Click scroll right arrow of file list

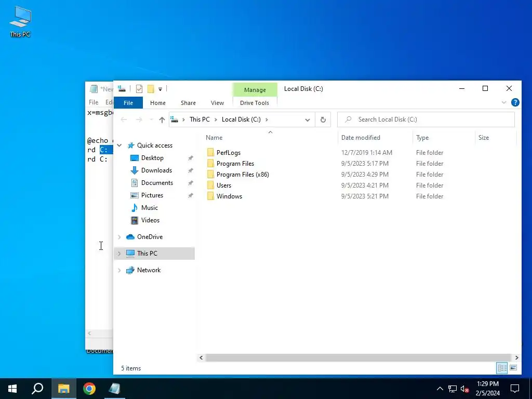pos(516,357)
